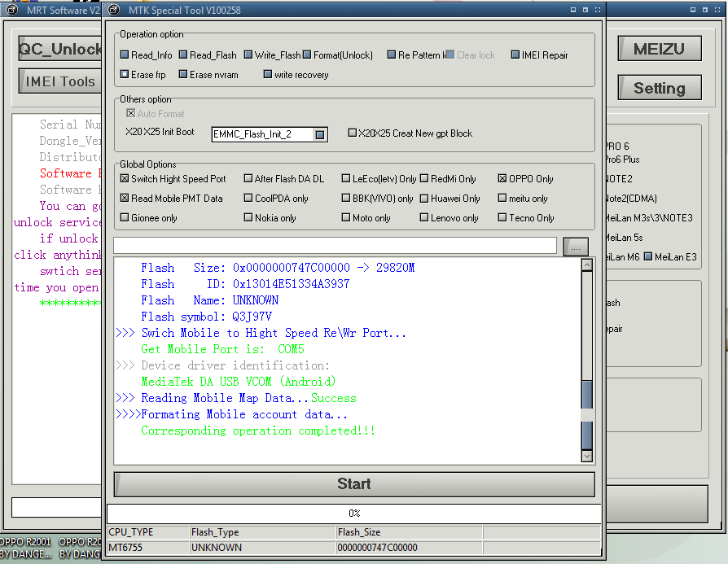
Task: Close the MTK Special Tool window
Action: tap(598, 10)
